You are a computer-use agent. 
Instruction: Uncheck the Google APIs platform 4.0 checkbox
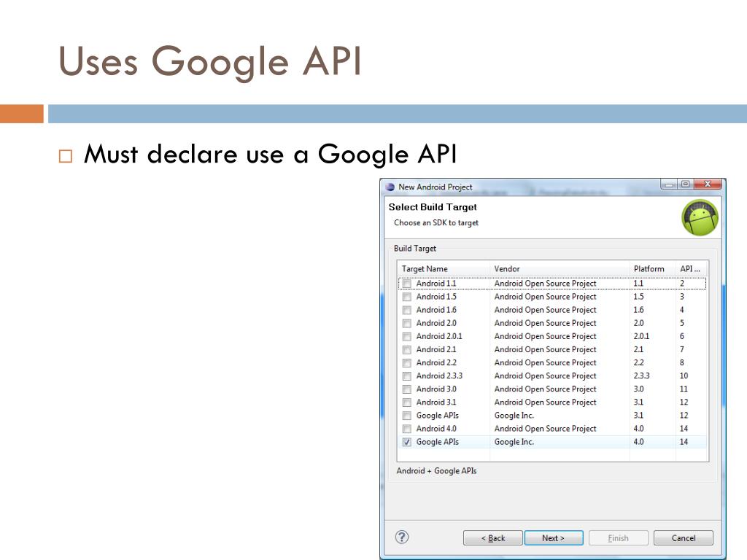coord(407,442)
